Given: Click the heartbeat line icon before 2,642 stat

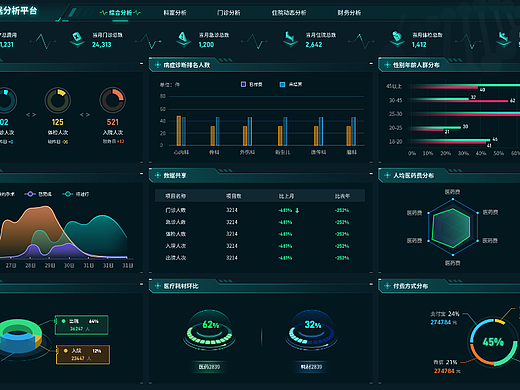Looking at the screenshot, I should 255,41.
